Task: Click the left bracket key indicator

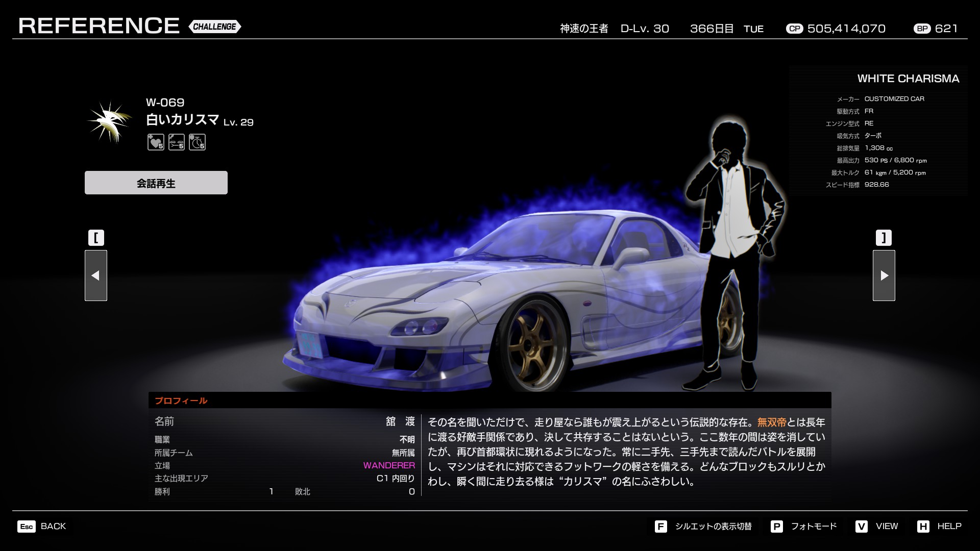Action: click(96, 238)
